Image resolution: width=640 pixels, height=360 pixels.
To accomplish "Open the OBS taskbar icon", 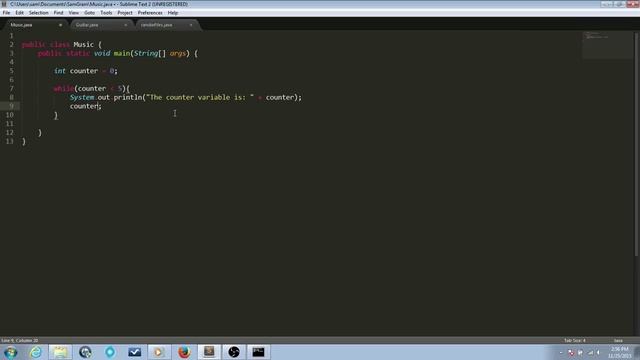I will [x=234, y=352].
